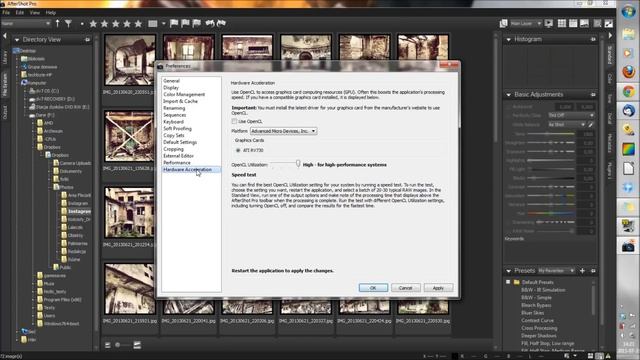The width and height of the screenshot is (640, 360).
Task: Switch to thumbnail grid view icon
Action: 562,24
